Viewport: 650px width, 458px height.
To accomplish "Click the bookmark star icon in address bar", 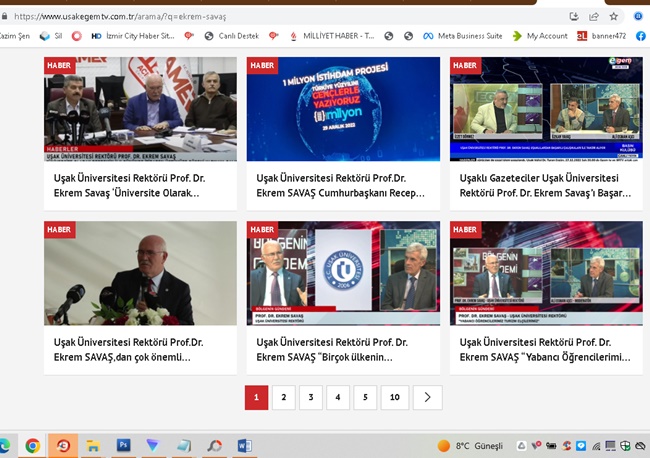I will point(614,17).
